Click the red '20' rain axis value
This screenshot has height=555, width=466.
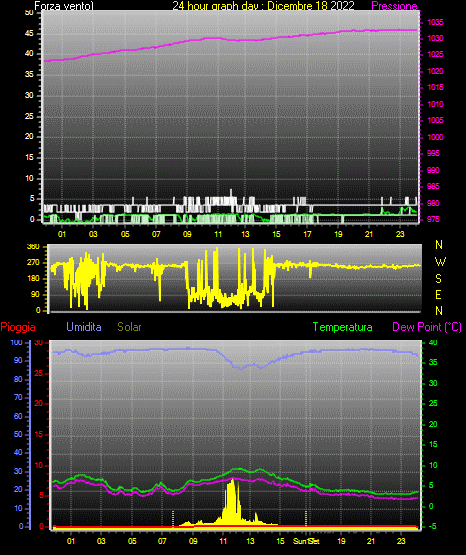(x=39, y=404)
